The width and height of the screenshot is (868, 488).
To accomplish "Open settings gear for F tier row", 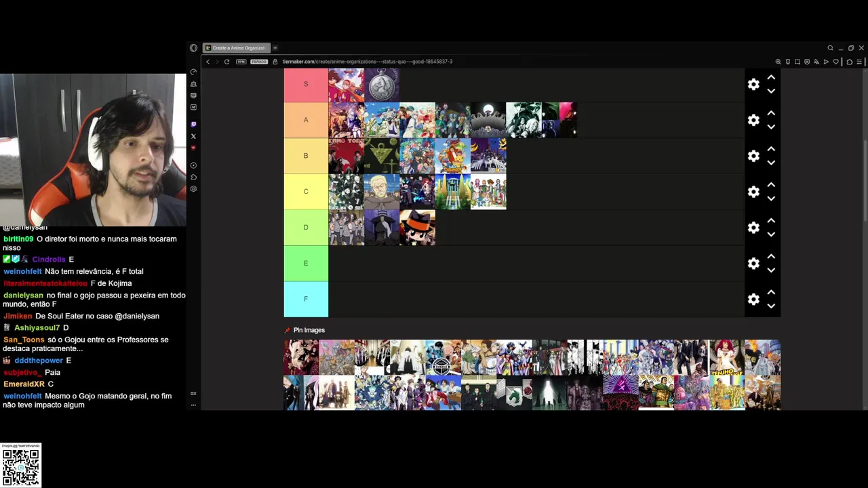I will pyautogui.click(x=753, y=299).
